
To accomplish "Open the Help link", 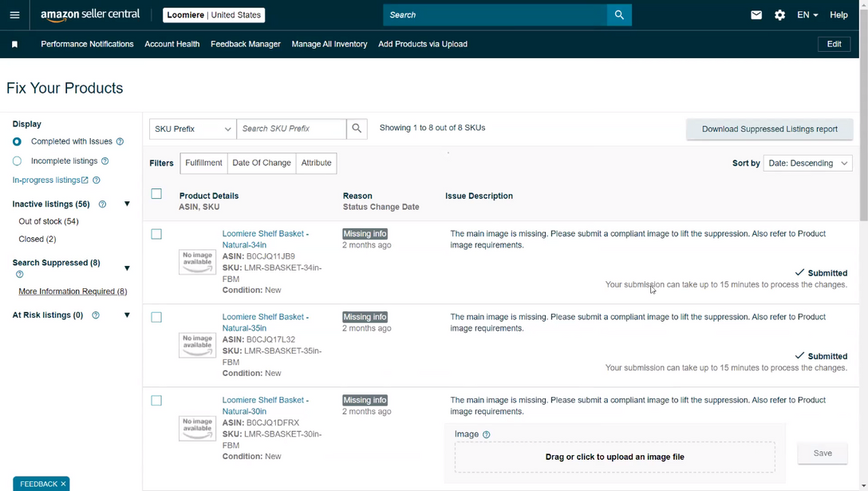I will pyautogui.click(x=838, y=15).
